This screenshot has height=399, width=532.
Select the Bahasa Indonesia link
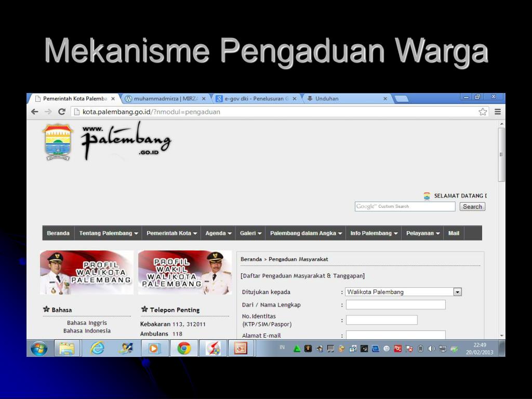click(87, 331)
